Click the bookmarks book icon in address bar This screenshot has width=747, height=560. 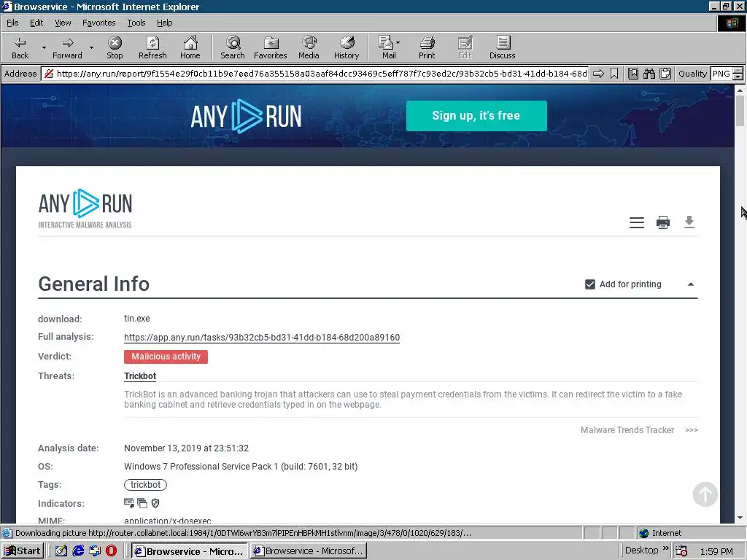632,74
